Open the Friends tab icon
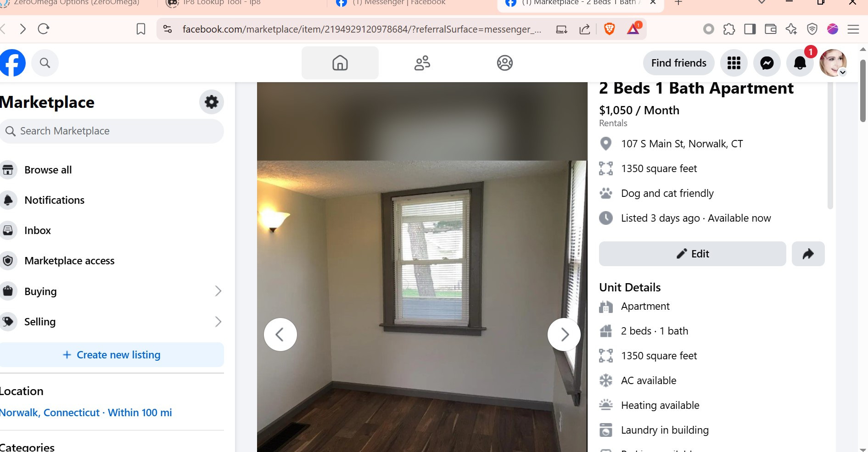The image size is (868, 452). click(x=422, y=63)
